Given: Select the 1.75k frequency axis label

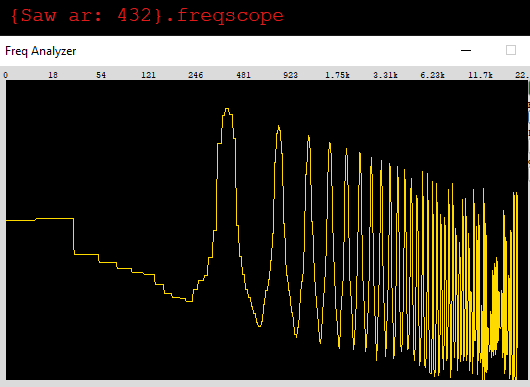Looking at the screenshot, I should click(x=337, y=75).
